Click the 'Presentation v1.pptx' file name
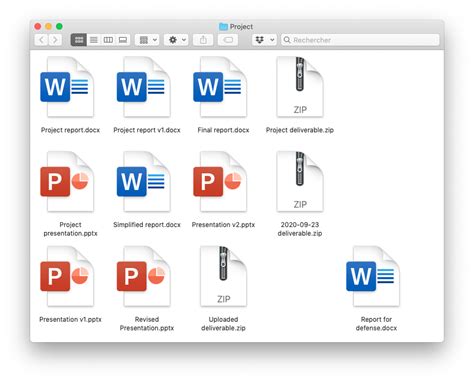The height and width of the screenshot is (382, 474). tap(70, 319)
